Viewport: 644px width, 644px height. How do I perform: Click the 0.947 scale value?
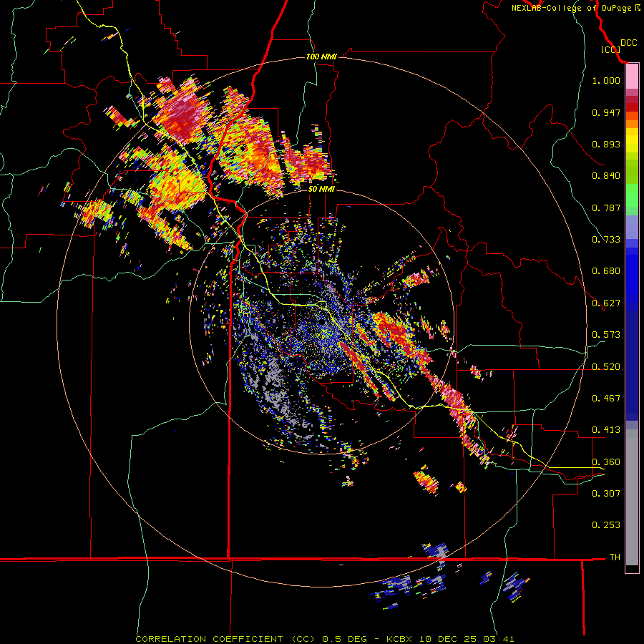click(x=606, y=112)
